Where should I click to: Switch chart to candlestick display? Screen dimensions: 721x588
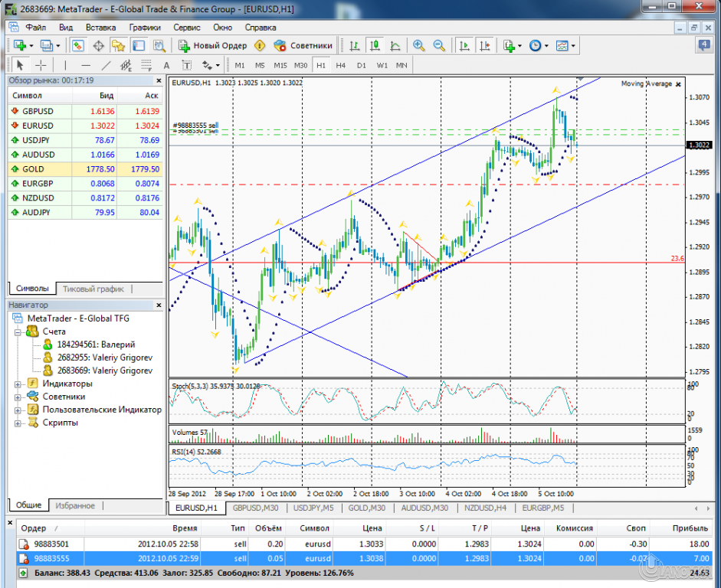pyautogui.click(x=375, y=45)
